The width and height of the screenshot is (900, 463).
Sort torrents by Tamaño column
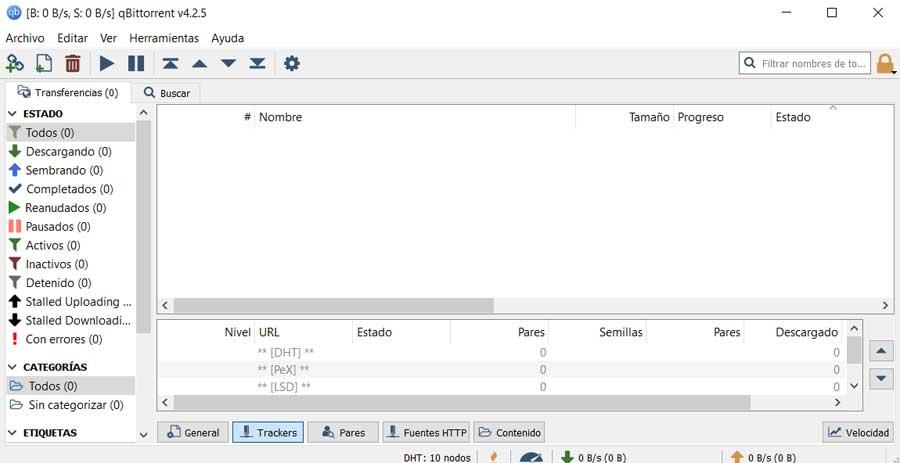624,117
